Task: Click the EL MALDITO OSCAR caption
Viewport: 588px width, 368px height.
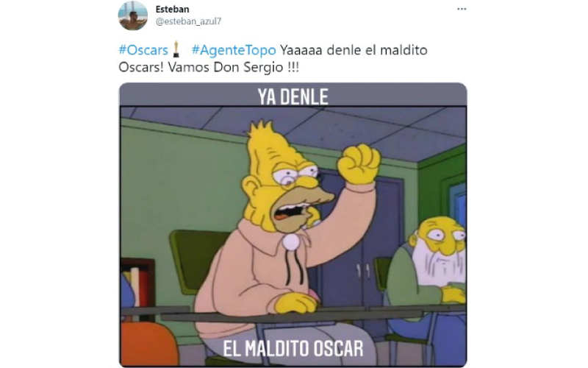Action: (293, 348)
